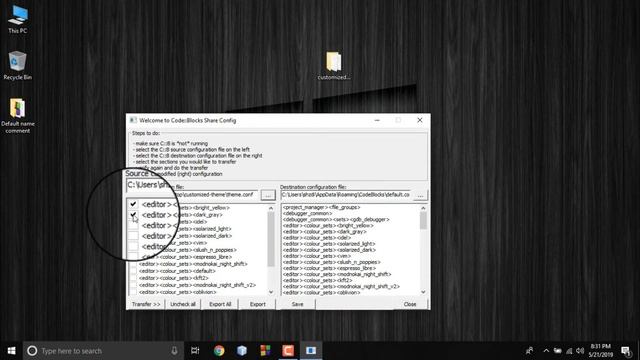Tick the modnokai_night_shift checkbox in the source list
Screen dimensions: 640x360
click(133, 264)
